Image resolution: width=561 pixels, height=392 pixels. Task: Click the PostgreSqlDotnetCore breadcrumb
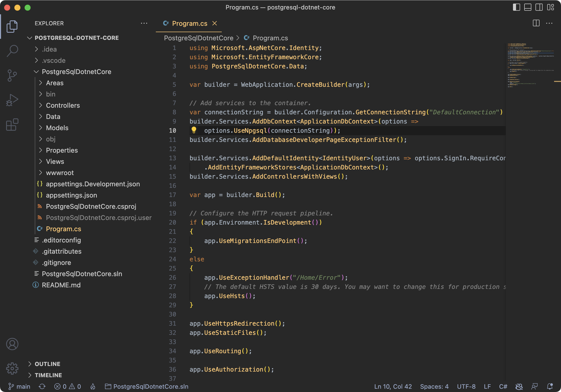click(x=199, y=38)
